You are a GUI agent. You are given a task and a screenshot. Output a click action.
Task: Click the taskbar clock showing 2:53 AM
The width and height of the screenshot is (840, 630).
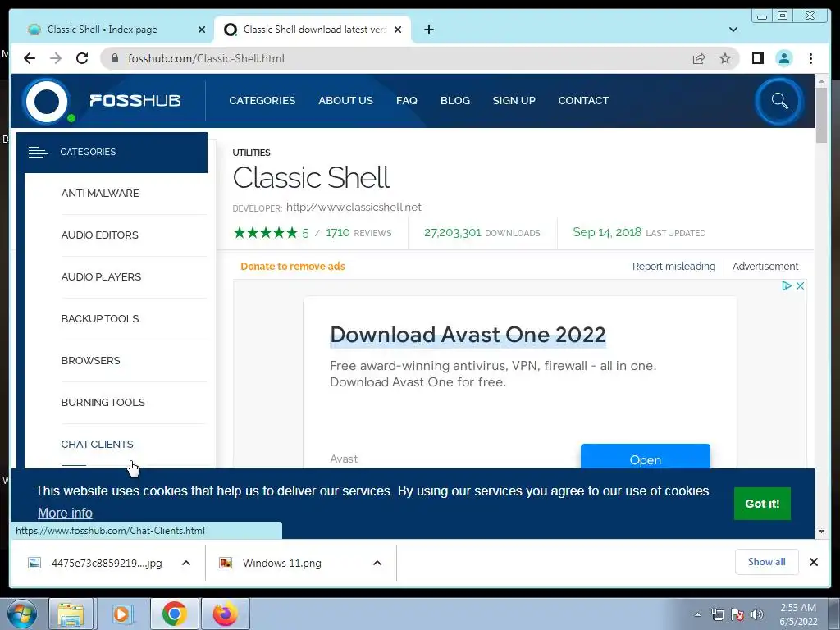[x=798, y=614]
